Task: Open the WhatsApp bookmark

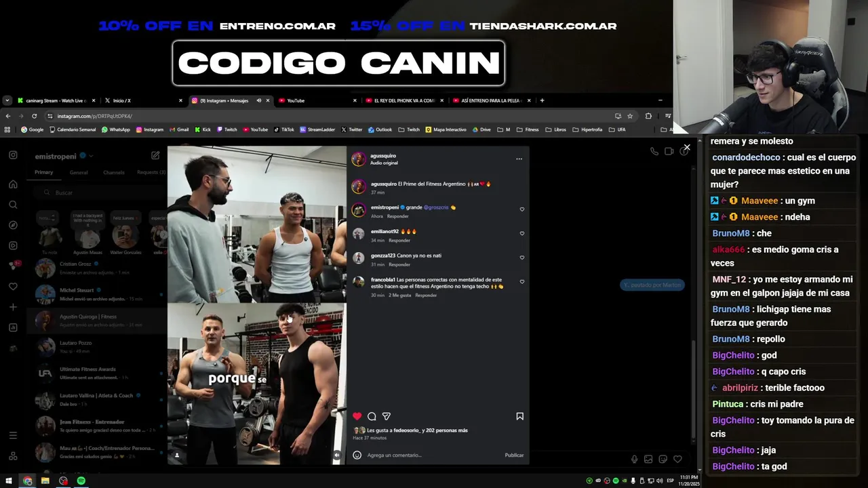Action: point(116,129)
